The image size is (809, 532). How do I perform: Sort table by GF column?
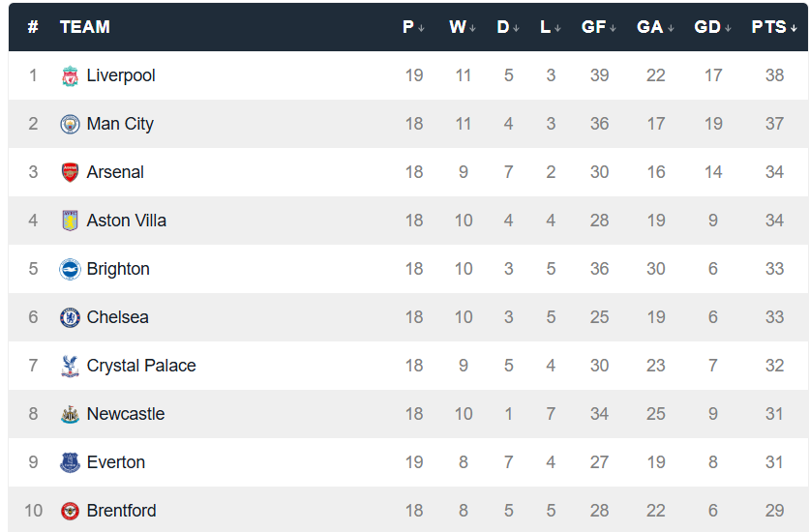598,27
